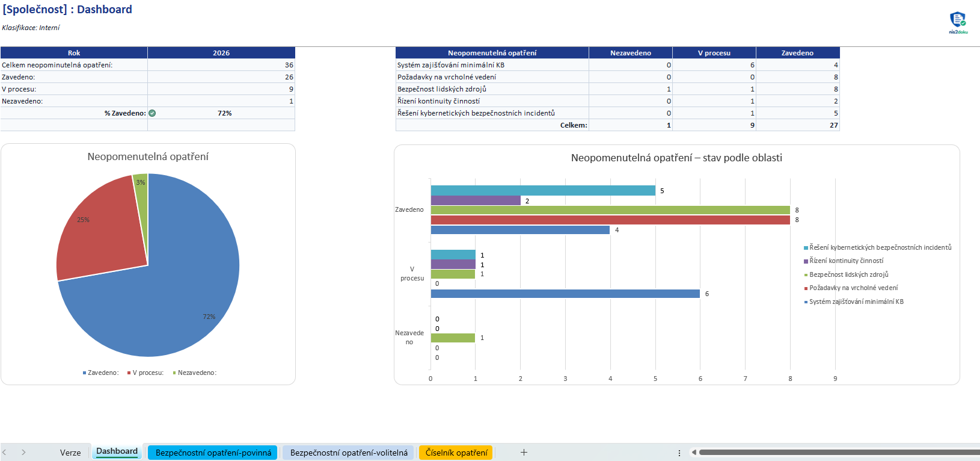Viewport: 980px width, 461px height.
Task: Open the Verze sheet tab
Action: pyautogui.click(x=70, y=453)
